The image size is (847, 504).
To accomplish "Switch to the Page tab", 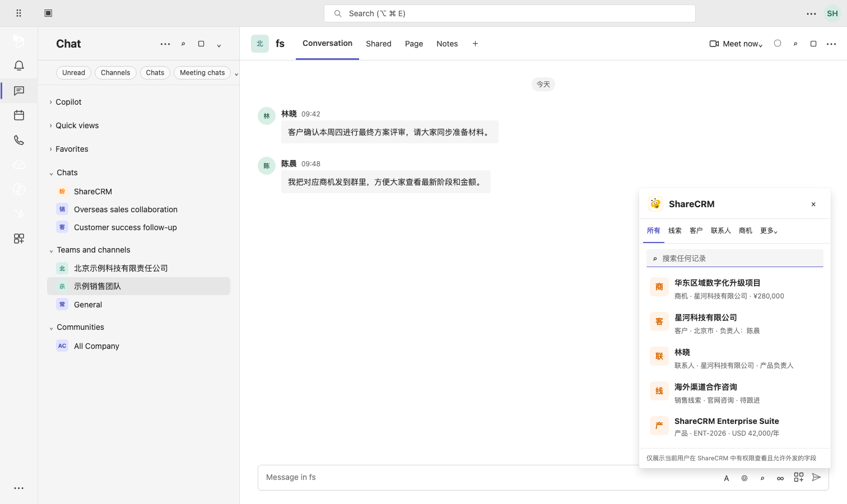I will point(414,44).
